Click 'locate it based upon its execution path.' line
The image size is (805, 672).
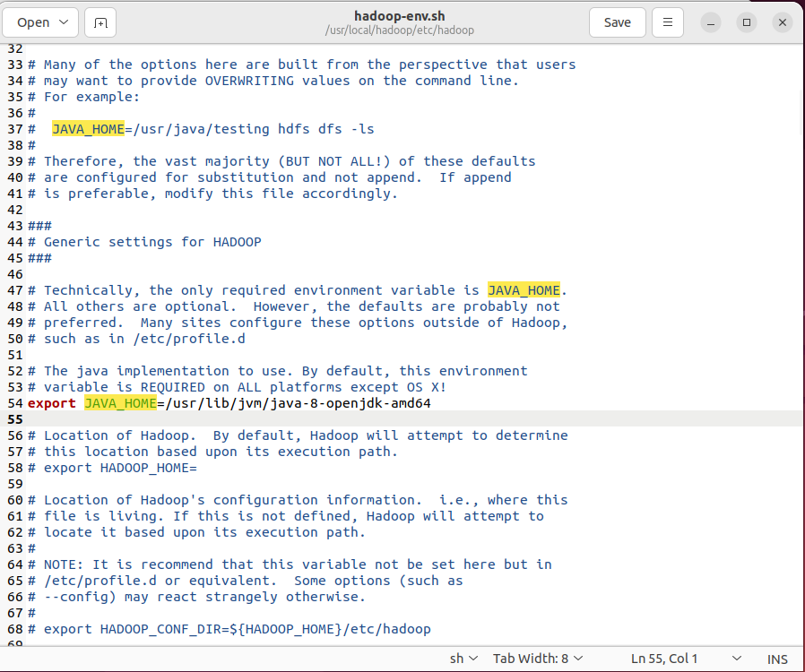click(196, 532)
